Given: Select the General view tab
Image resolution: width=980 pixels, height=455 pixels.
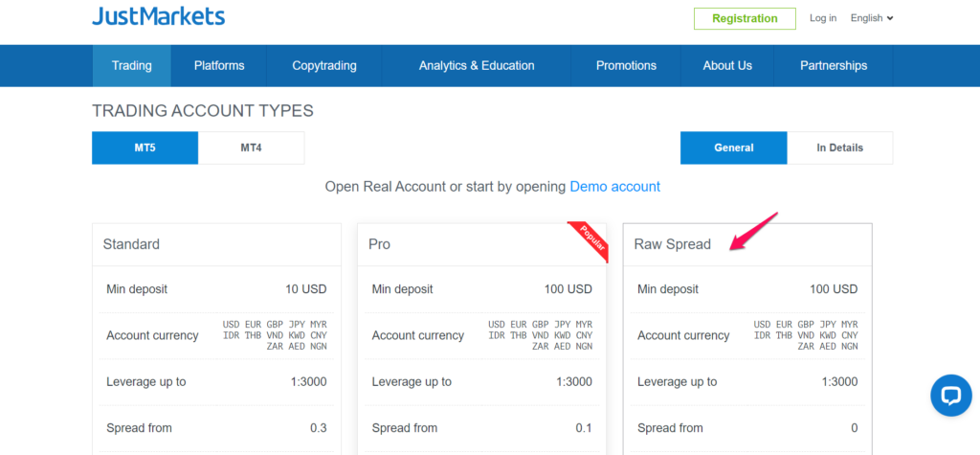Looking at the screenshot, I should click(x=734, y=148).
